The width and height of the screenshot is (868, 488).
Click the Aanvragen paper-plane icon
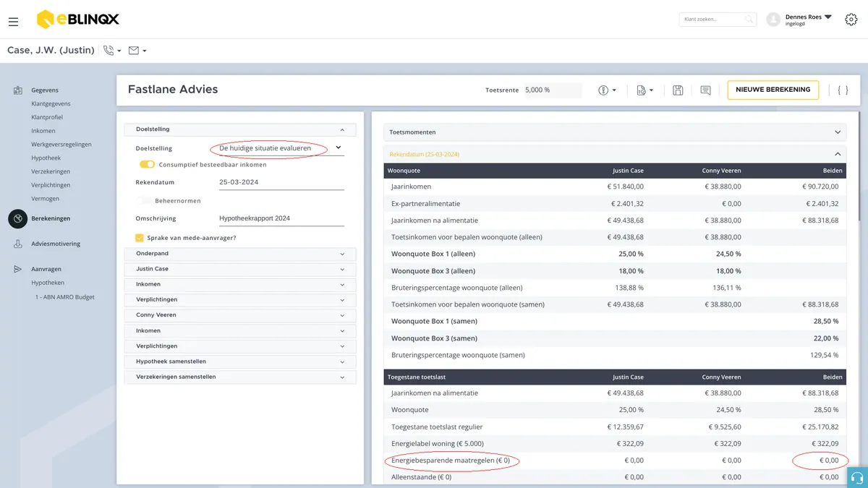tap(18, 269)
